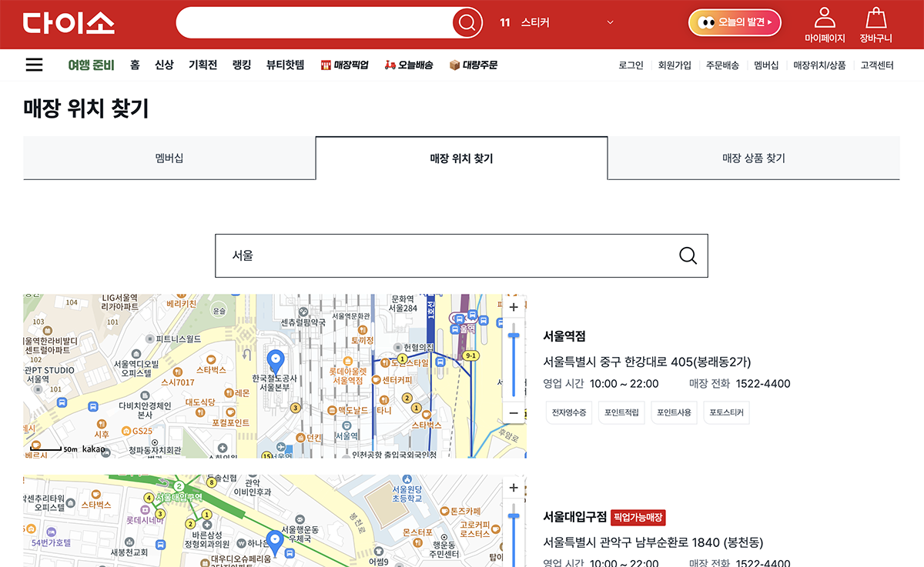The width and height of the screenshot is (924, 567).
Task: Zoom in on the 서울역점 map
Action: pos(514,307)
